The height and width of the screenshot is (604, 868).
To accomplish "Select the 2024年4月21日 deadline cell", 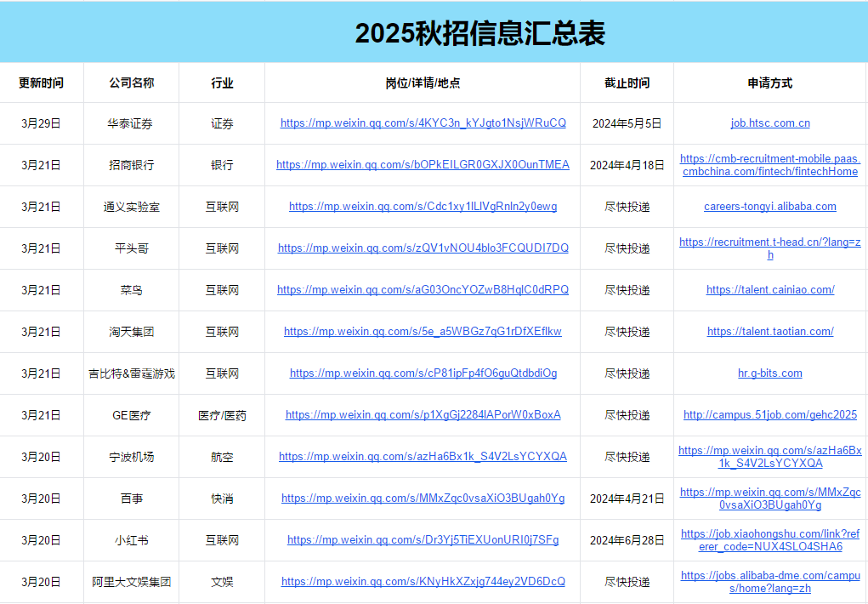I will [627, 499].
